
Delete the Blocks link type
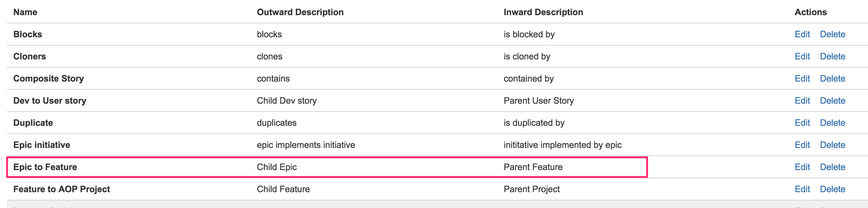pos(832,34)
